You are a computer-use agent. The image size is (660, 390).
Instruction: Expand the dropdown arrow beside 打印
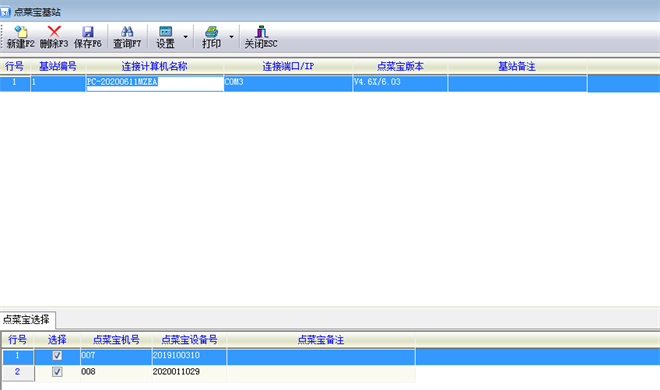tap(232, 37)
